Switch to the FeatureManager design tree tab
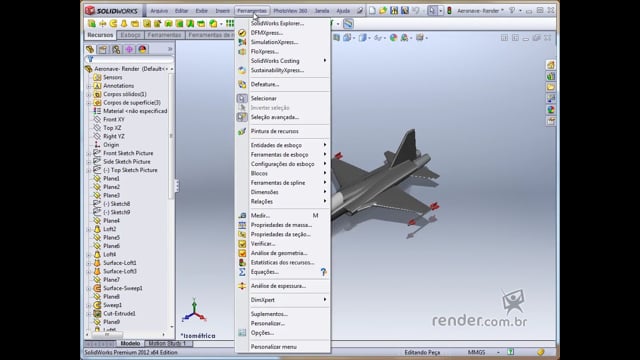This screenshot has width=640, height=360. [x=90, y=49]
